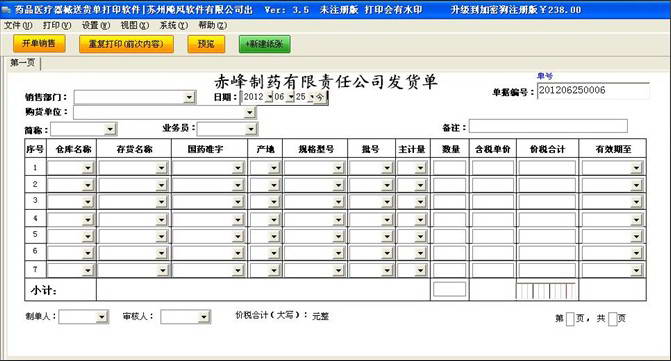Click the 今 today button
Image resolution: width=671 pixels, height=361 pixels.
pos(320,97)
